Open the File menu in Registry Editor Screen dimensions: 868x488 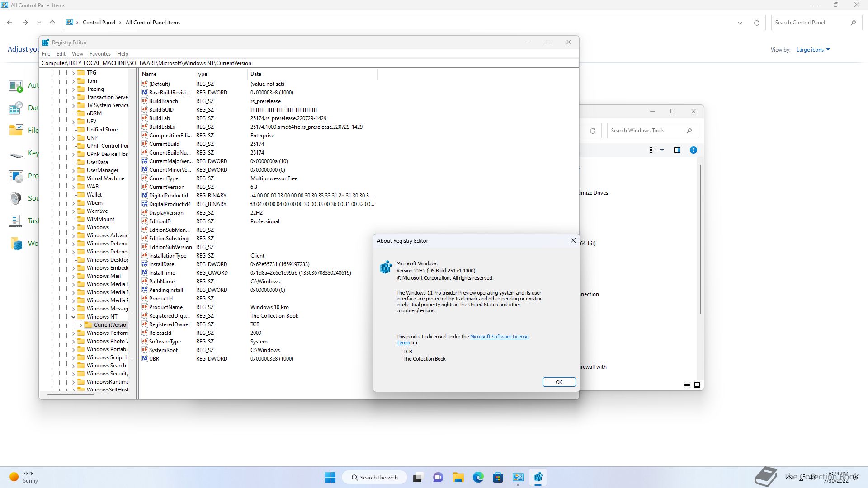click(46, 53)
